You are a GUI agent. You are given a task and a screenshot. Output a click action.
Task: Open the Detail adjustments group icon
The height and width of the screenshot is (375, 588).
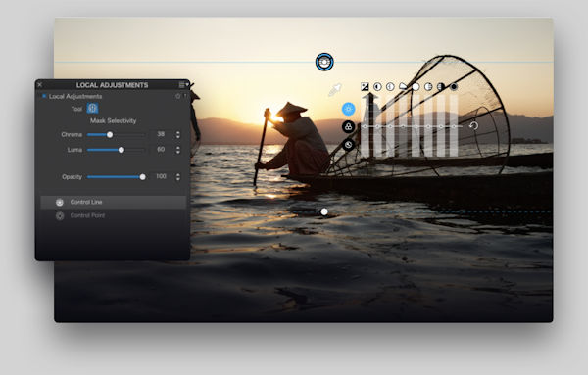click(348, 145)
